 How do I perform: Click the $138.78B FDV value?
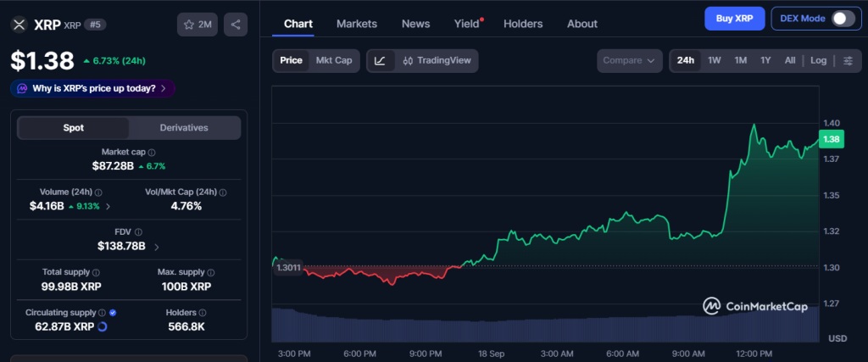coord(121,247)
